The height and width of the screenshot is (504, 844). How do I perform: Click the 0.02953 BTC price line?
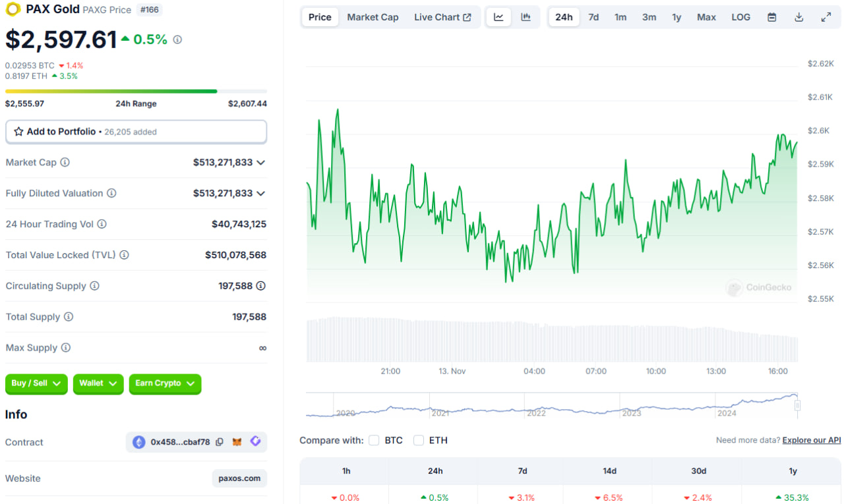(30, 65)
